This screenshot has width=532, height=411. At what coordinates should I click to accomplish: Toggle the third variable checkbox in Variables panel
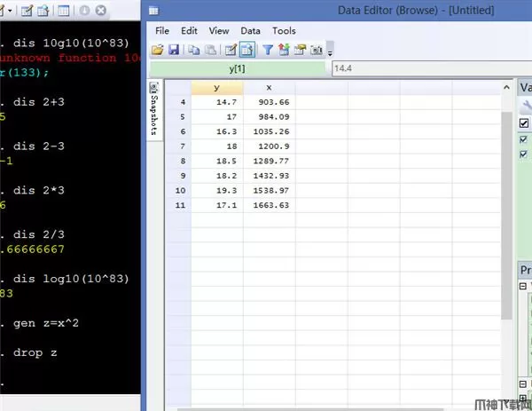[x=523, y=154]
